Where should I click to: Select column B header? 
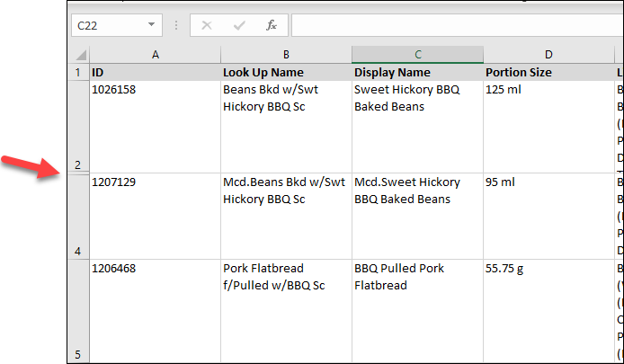coord(286,55)
